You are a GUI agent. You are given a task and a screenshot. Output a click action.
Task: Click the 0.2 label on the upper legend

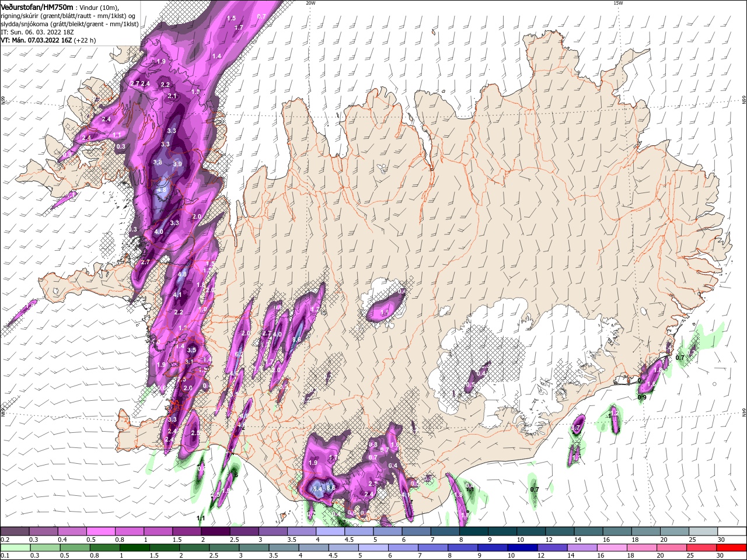pos(5,540)
